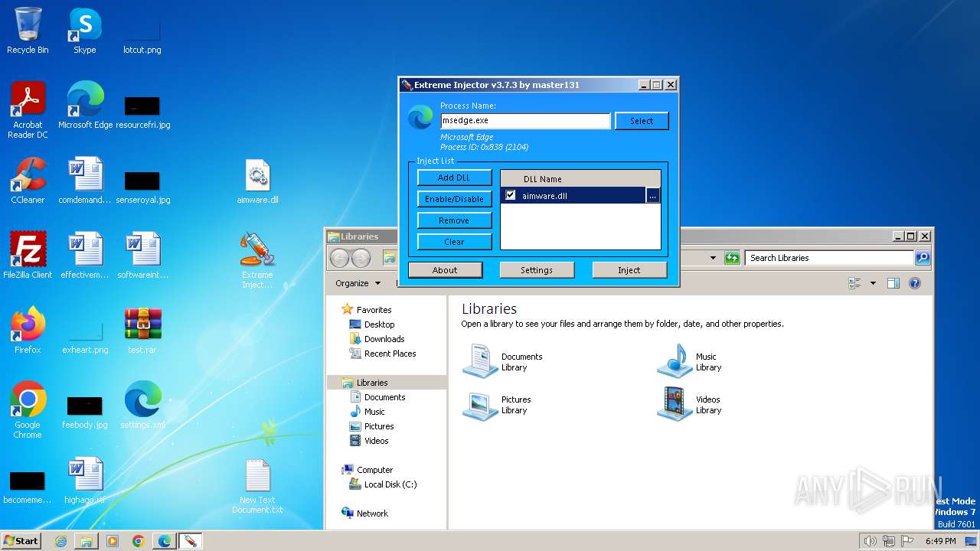Open the Start menu
This screenshot has width=980, height=551.
tap(21, 541)
